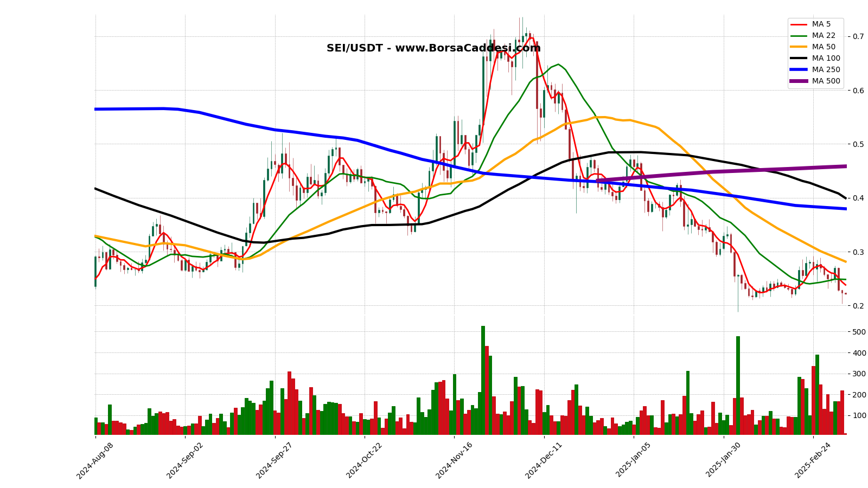This screenshot has width=868, height=488.
Task: Click the 0.4 price axis label
Action: (x=858, y=198)
